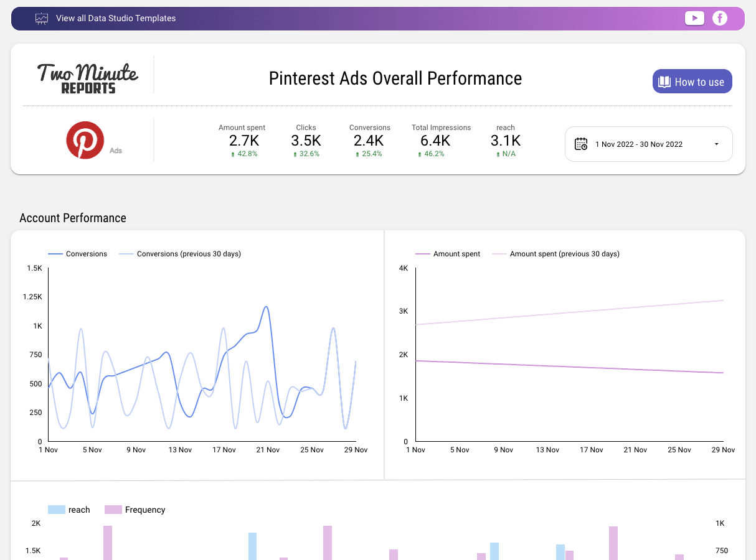Click the chart icon beside View all Data Studio Templates
Screen dimensions: 756x560
pyautogui.click(x=41, y=18)
